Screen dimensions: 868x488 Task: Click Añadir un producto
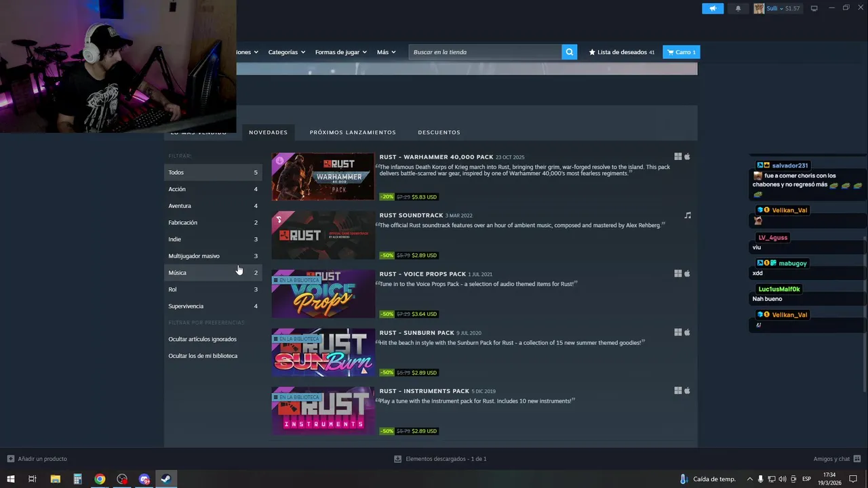pyautogui.click(x=37, y=459)
